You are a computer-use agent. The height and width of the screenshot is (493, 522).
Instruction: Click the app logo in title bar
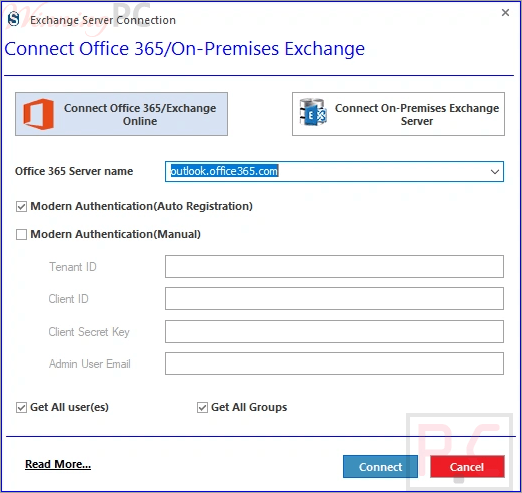[14, 19]
